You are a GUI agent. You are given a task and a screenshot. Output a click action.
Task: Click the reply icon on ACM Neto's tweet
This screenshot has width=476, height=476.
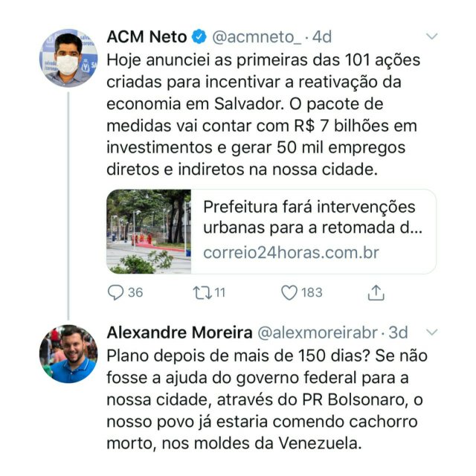115,292
